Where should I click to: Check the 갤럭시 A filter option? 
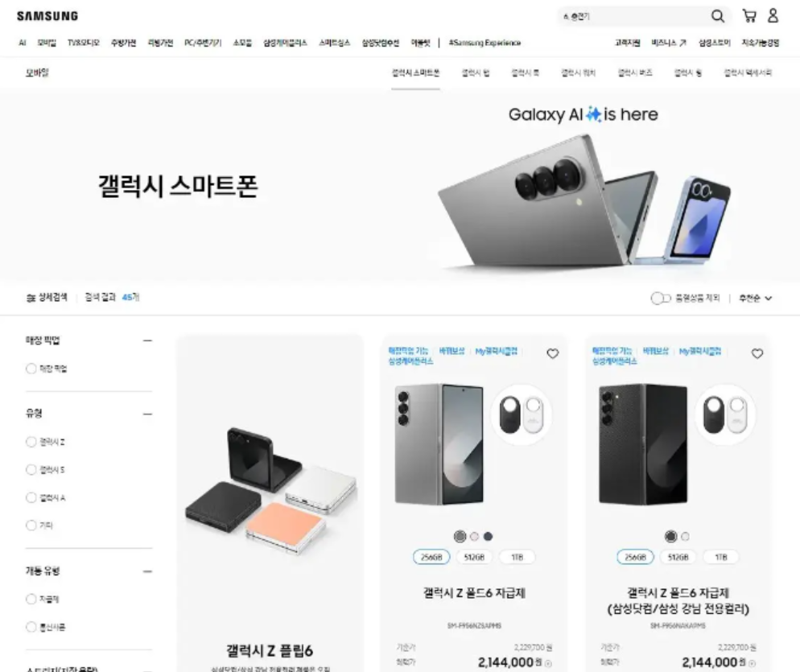(31, 497)
